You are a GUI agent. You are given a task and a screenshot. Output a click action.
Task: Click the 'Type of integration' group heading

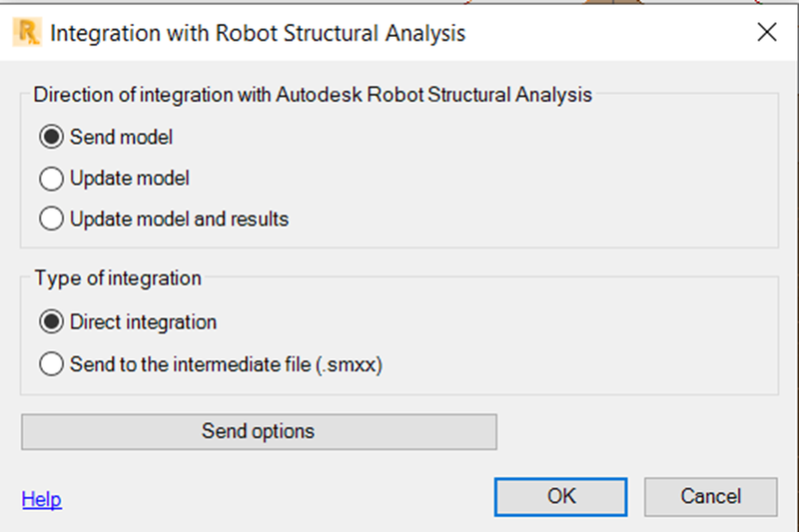[118, 278]
